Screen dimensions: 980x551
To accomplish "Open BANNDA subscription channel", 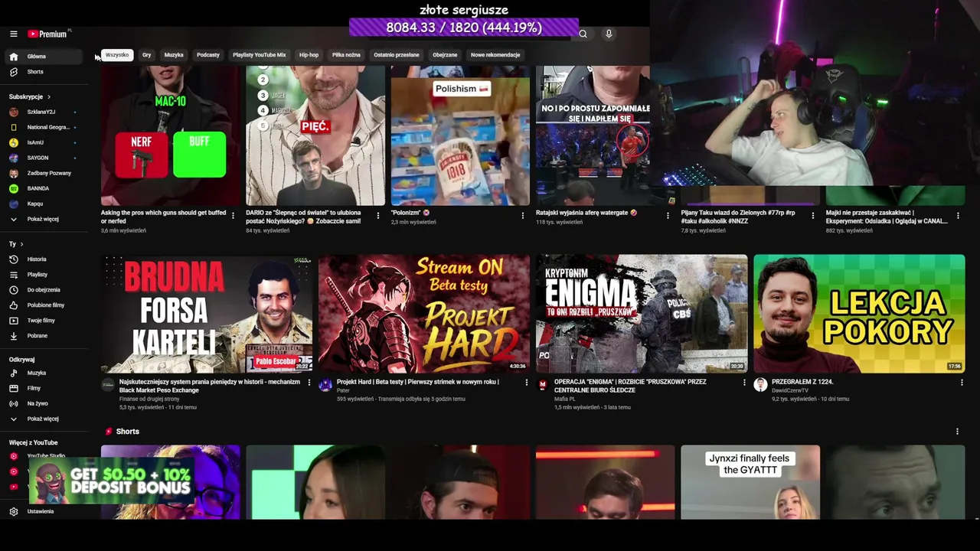I will tap(44, 188).
